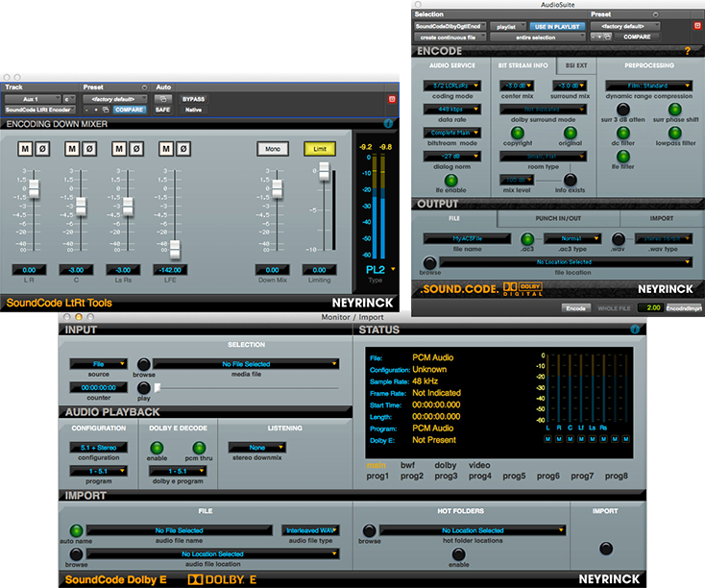The image size is (705, 588).
Task: Open the PL2 type dropdown arrow
Action: [393, 269]
